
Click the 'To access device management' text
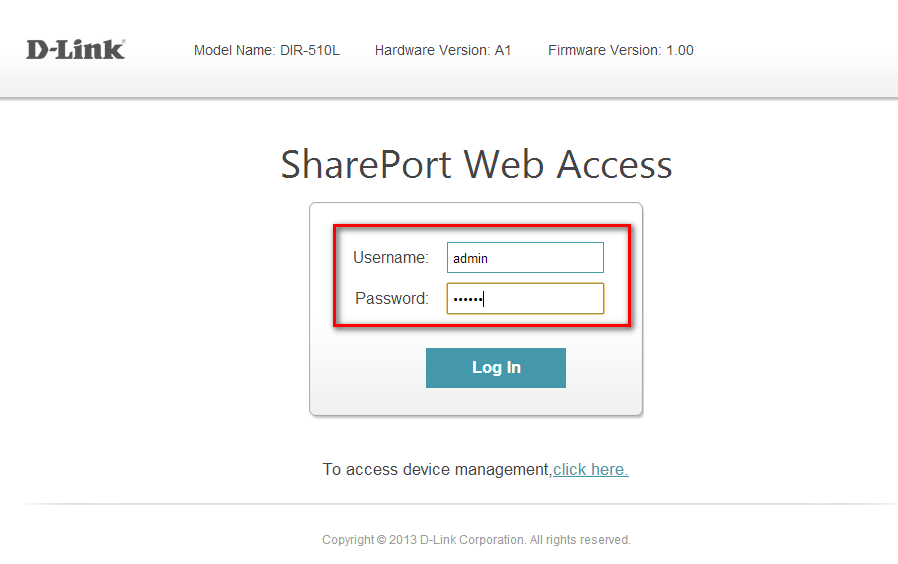click(436, 469)
